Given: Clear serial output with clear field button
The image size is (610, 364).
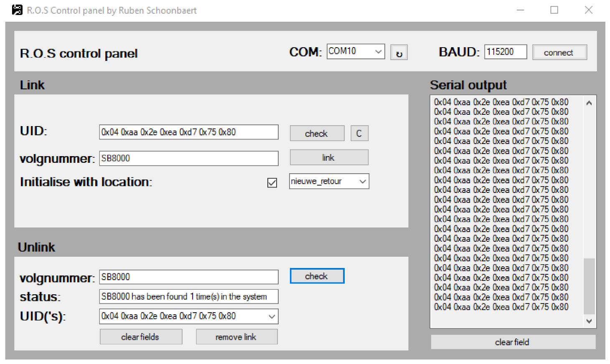Looking at the screenshot, I should pos(513,342).
